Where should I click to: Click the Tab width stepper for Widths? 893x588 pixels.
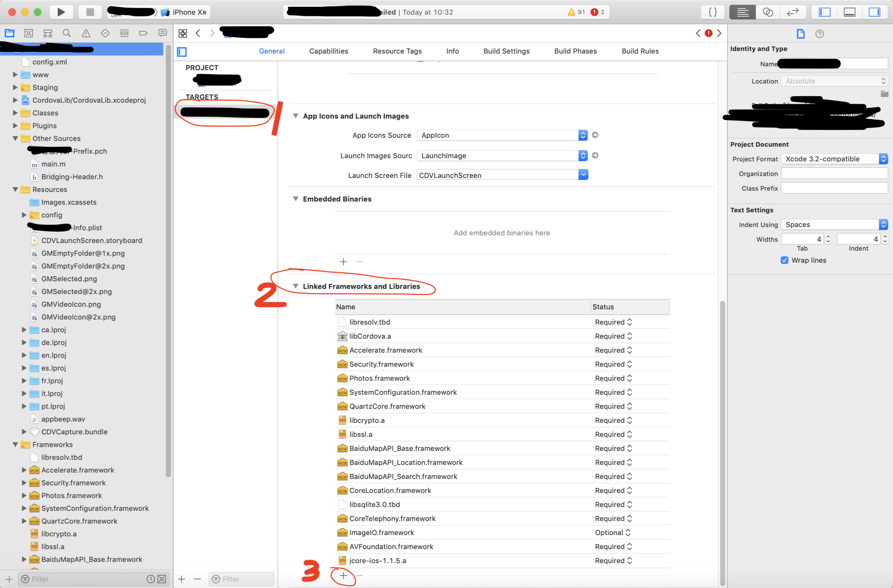pyautogui.click(x=829, y=239)
